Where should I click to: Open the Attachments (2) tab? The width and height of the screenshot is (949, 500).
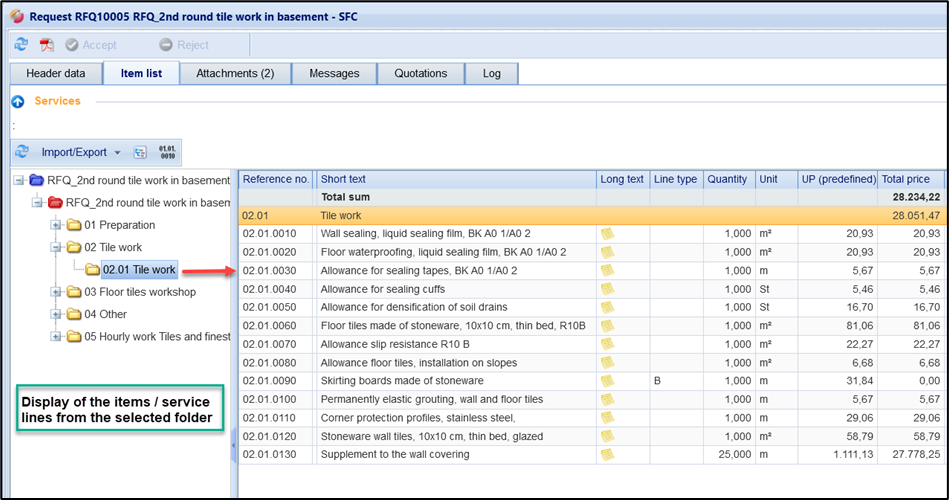235,73
